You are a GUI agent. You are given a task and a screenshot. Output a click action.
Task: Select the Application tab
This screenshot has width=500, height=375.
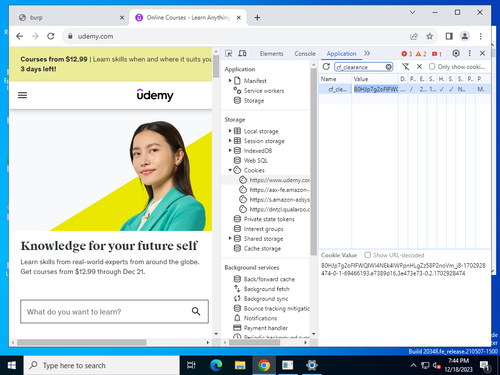341,53
